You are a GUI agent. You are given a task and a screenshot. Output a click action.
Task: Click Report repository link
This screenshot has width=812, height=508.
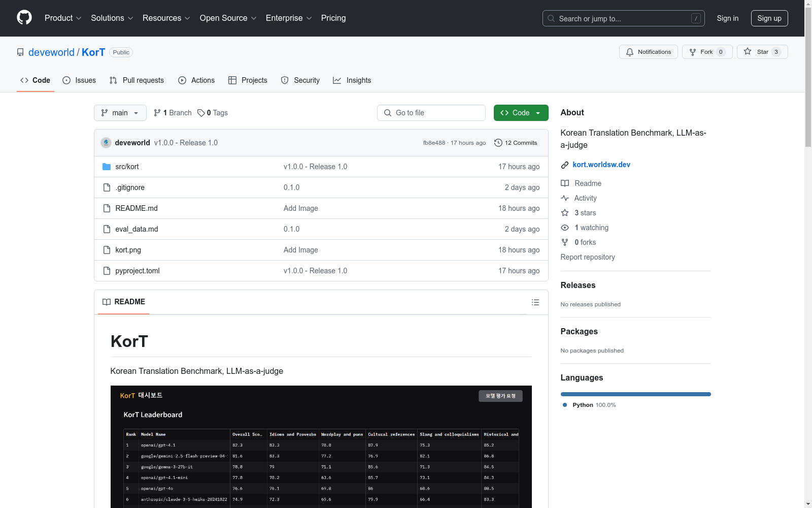[588, 257]
